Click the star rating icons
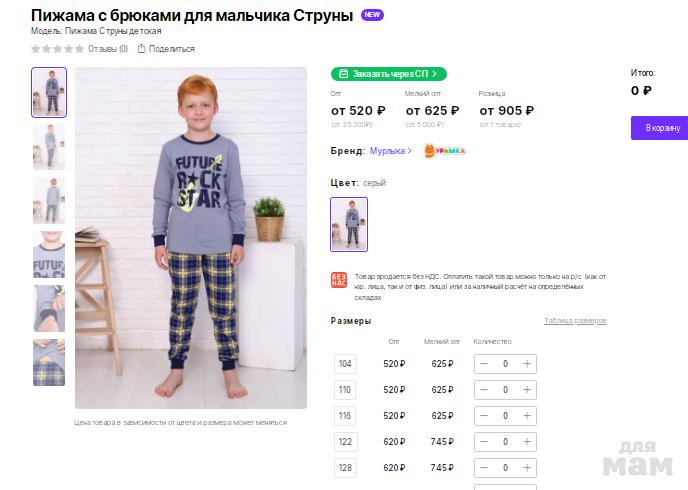The height and width of the screenshot is (490, 688). click(57, 48)
